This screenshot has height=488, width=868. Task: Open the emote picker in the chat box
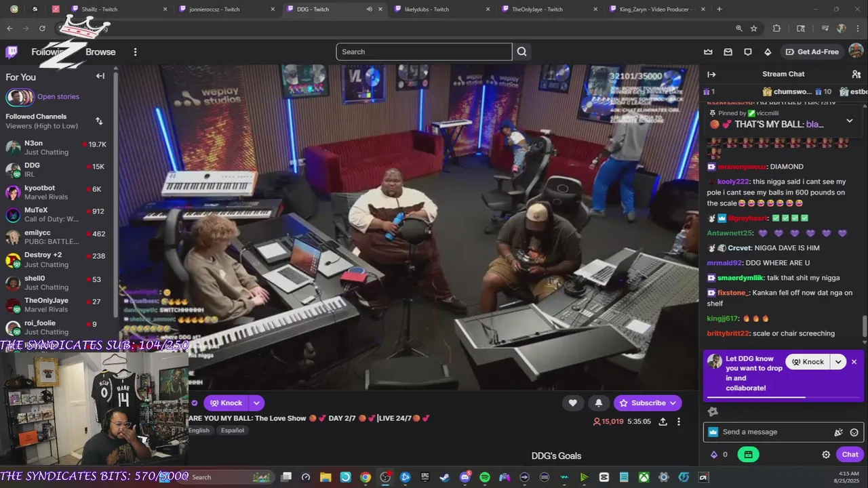[854, 432]
